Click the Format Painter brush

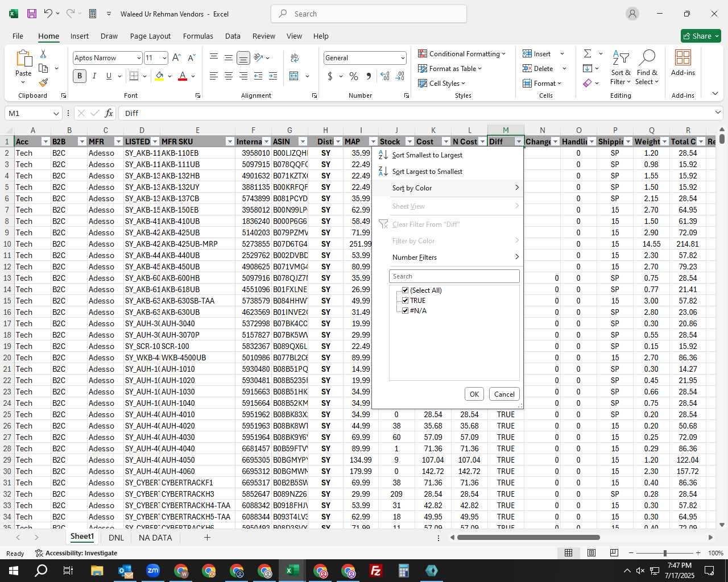coord(43,82)
